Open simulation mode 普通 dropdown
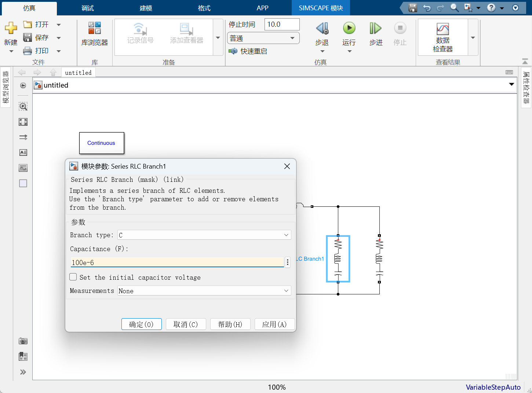The height and width of the screenshot is (393, 532). pyautogui.click(x=263, y=38)
